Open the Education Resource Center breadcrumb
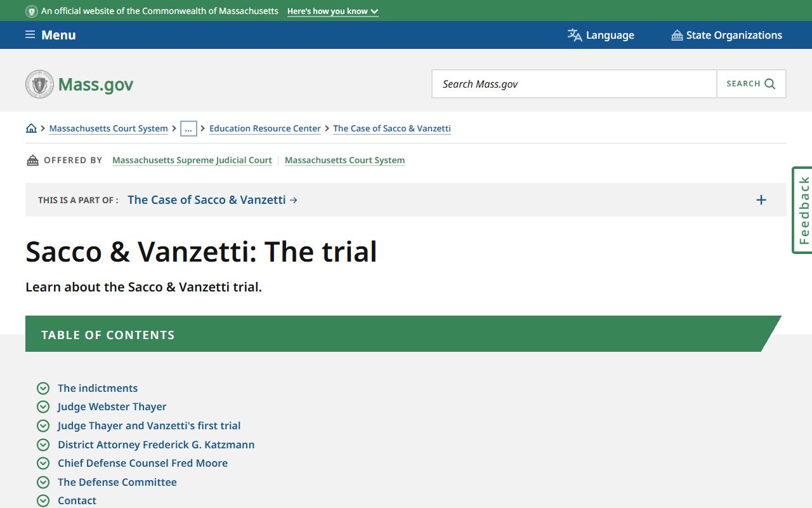The height and width of the screenshot is (508, 812). pyautogui.click(x=265, y=128)
